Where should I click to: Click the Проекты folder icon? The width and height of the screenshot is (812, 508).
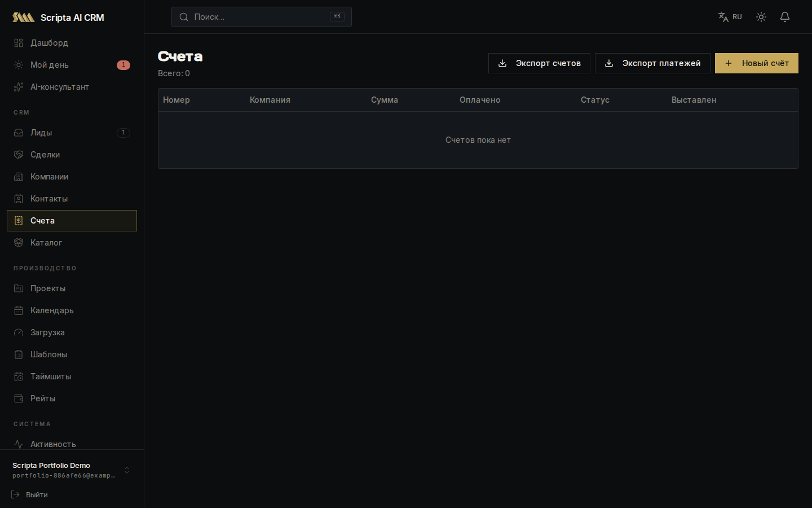tap(19, 288)
